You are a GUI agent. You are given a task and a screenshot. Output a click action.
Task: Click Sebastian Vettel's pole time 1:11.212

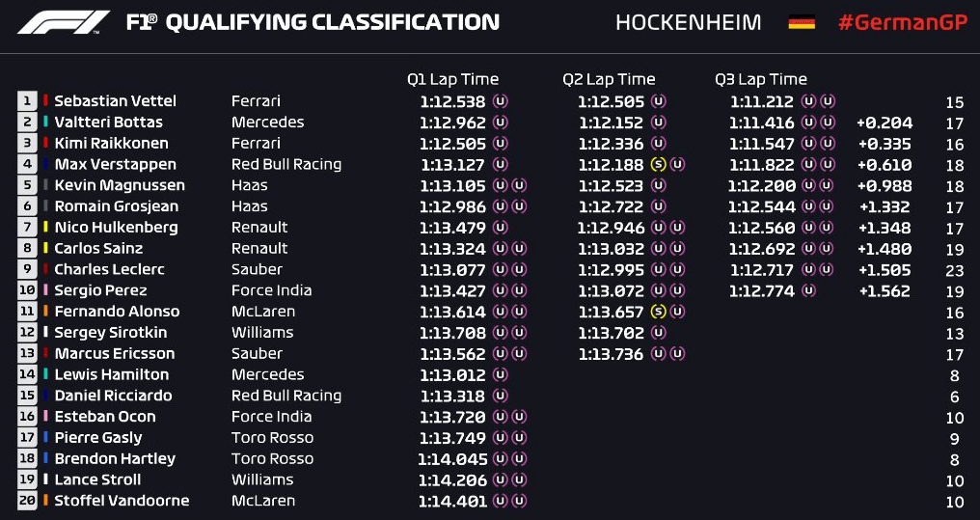click(761, 101)
